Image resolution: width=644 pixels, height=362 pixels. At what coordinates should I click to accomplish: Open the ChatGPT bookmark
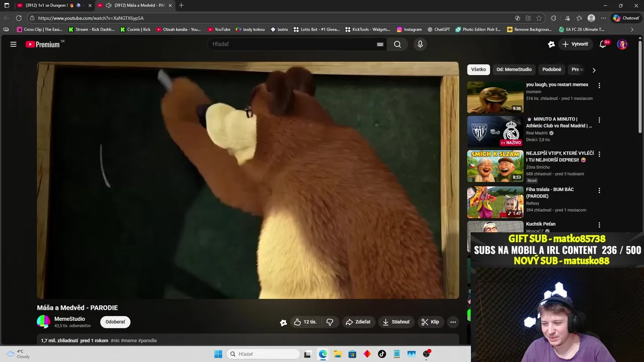(x=439, y=30)
